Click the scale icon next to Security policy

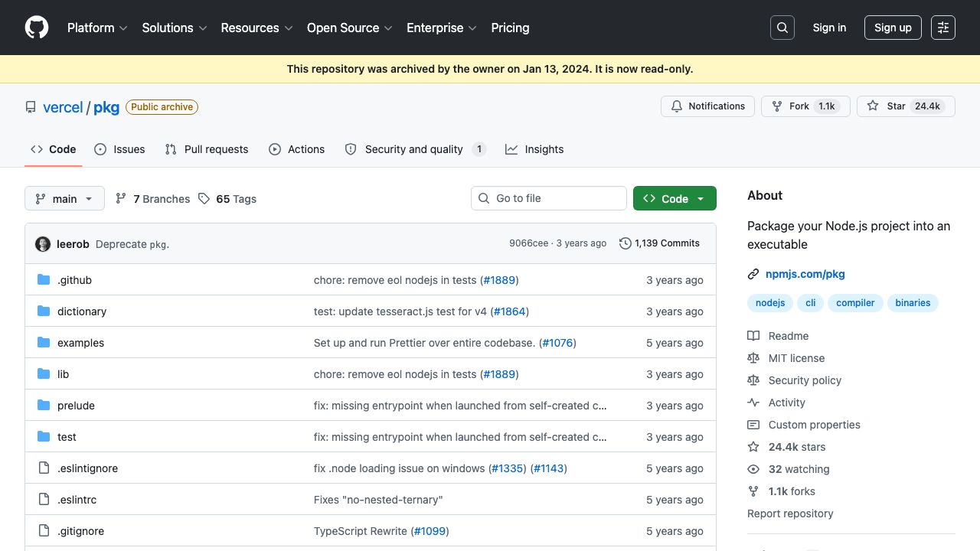pos(753,380)
